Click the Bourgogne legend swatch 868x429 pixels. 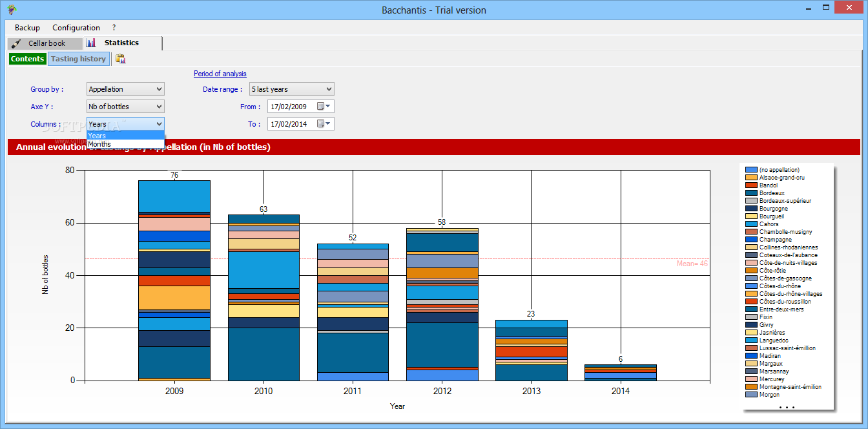tap(750, 209)
